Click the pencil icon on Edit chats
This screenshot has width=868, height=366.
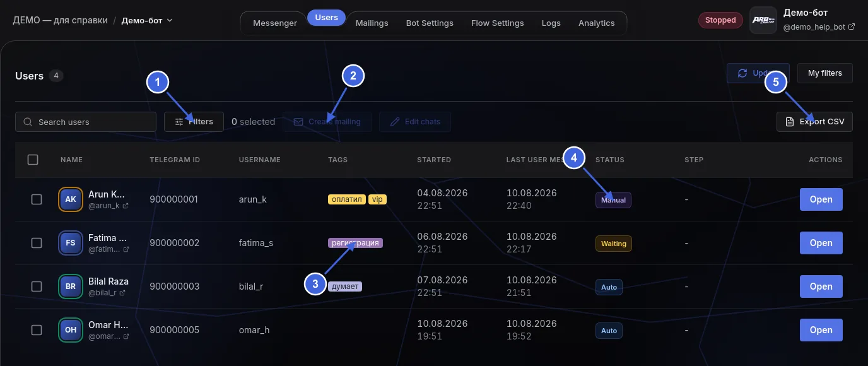395,122
